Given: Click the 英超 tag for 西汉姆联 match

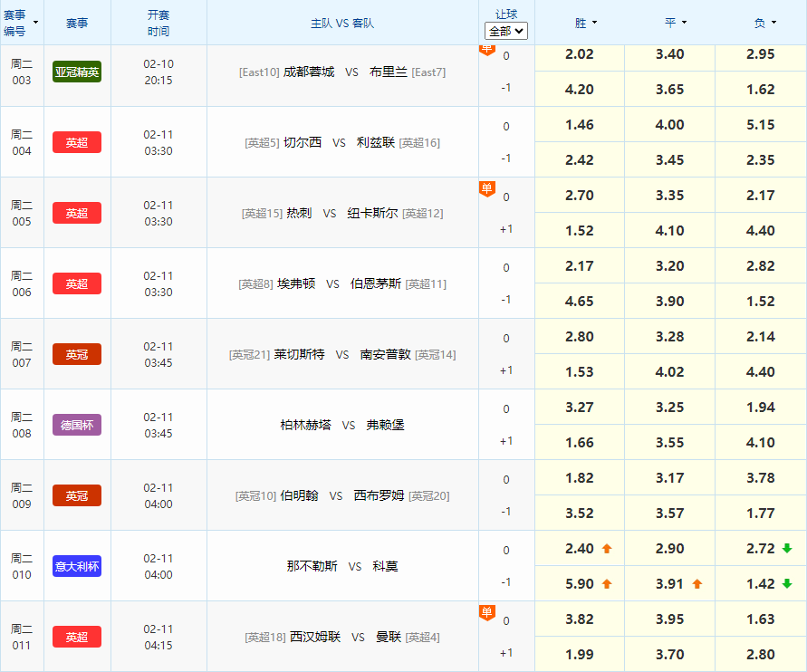Looking at the screenshot, I should (x=77, y=637).
